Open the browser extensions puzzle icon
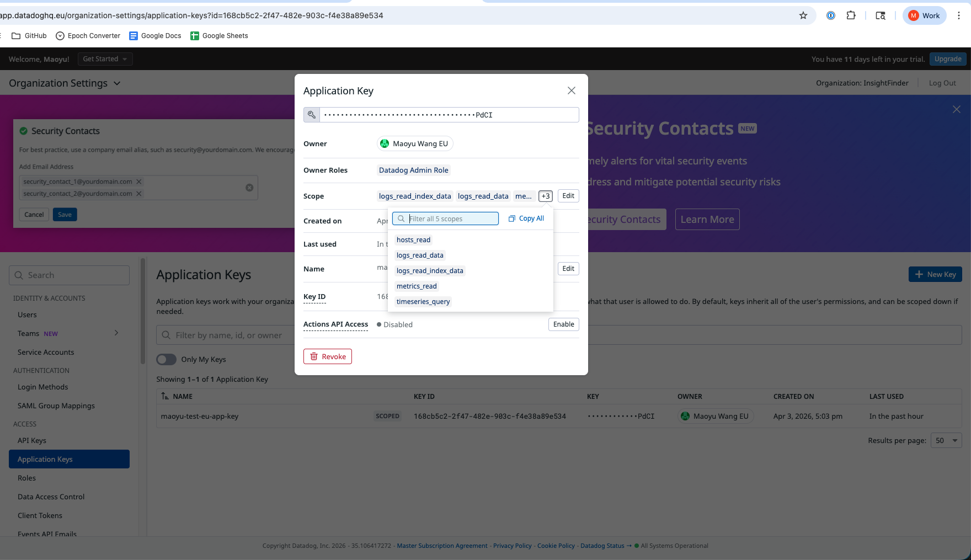Viewport: 971px width, 560px height. click(x=851, y=15)
